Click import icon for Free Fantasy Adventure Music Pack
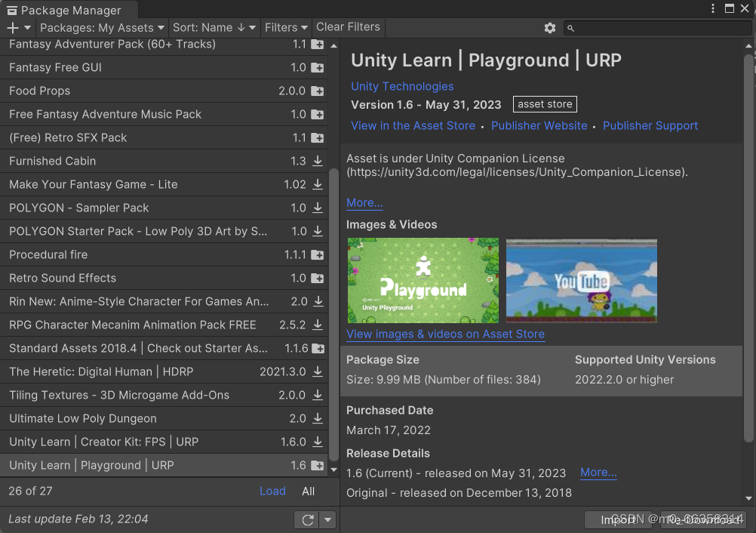This screenshot has width=756, height=533. (x=317, y=114)
